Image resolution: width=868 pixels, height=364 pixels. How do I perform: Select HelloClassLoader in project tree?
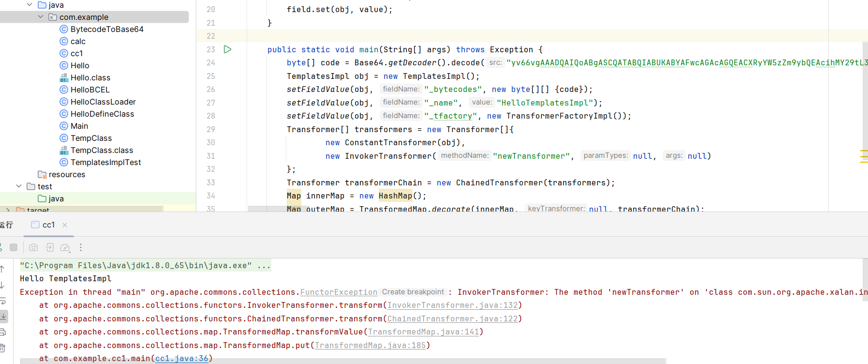pyautogui.click(x=103, y=102)
